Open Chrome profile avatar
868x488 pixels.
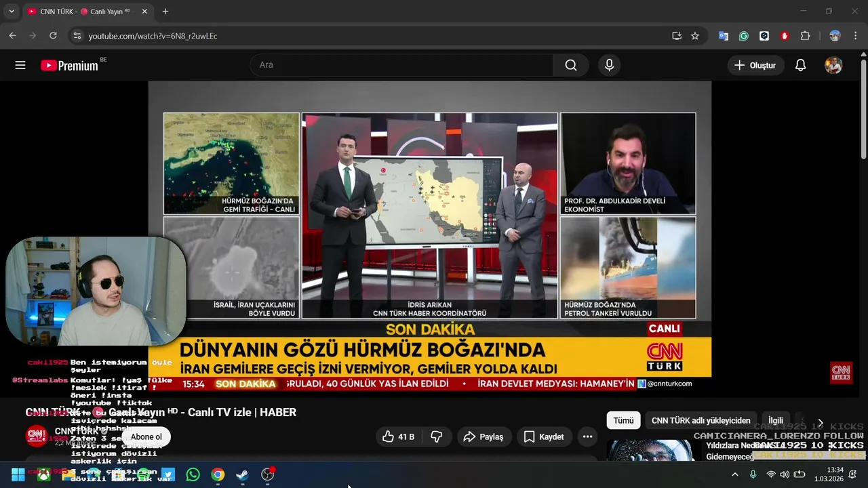click(x=835, y=36)
